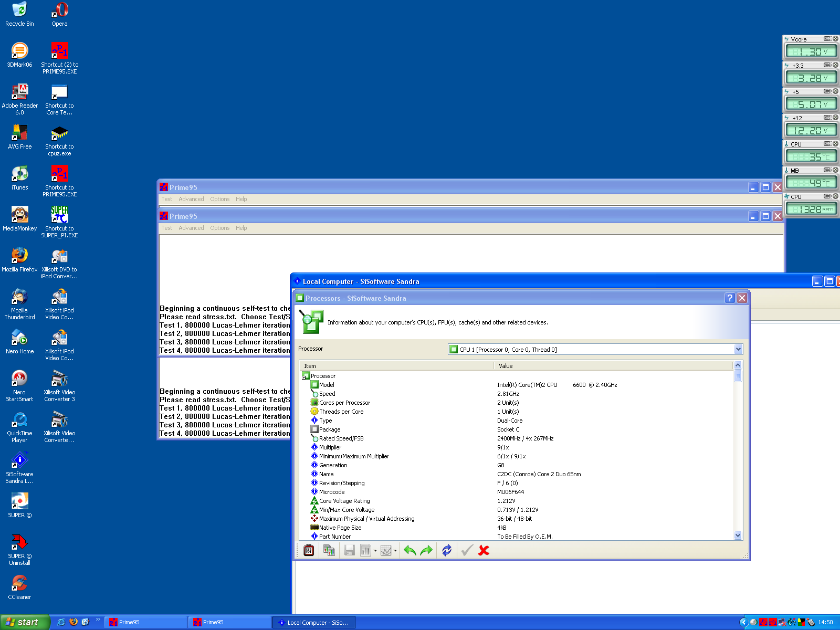The height and width of the screenshot is (630, 840).
Task: Click the Recycle Bin icon
Action: [x=19, y=14]
